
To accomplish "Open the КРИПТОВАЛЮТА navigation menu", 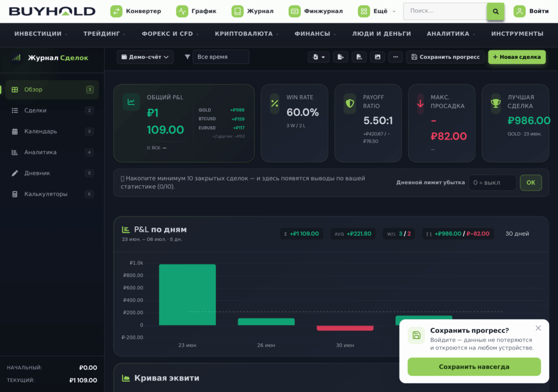I will coord(247,34).
